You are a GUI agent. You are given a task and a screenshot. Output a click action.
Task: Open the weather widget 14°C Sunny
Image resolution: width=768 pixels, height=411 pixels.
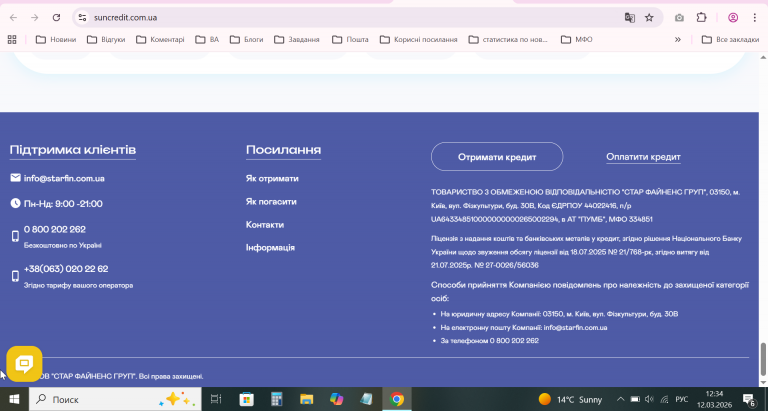570,399
